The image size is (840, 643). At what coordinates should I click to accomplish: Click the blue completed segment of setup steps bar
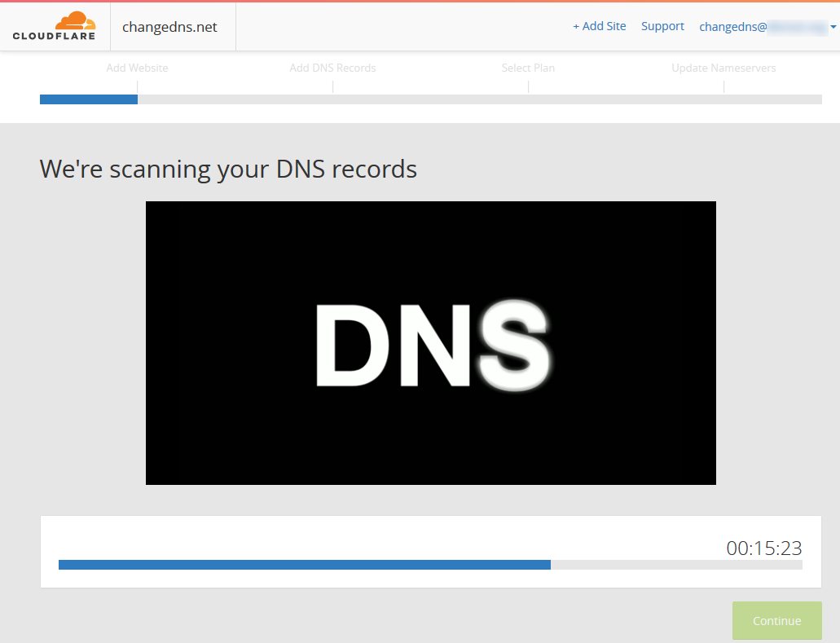(x=88, y=99)
